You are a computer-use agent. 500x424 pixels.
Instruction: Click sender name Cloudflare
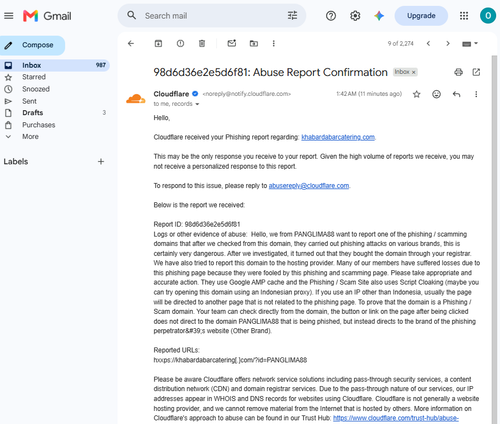171,94
